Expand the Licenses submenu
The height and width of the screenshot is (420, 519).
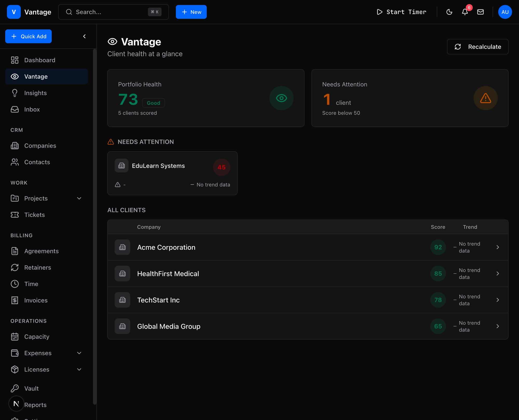point(79,369)
